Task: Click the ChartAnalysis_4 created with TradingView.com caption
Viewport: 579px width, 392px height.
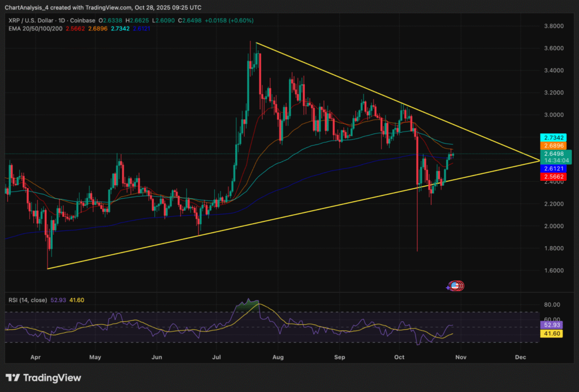Action: coord(103,7)
